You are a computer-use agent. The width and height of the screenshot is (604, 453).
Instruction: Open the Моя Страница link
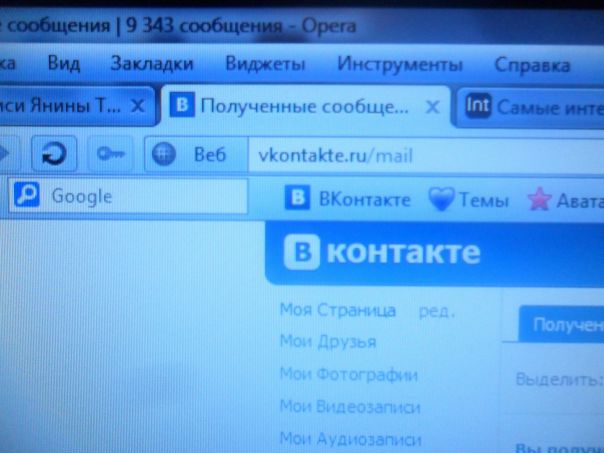coord(338,310)
